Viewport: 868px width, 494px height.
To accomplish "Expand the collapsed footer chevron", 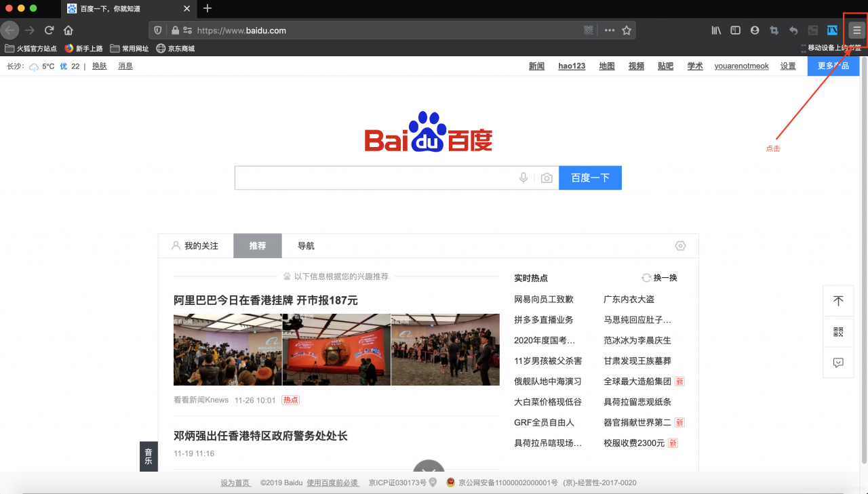I will click(429, 468).
